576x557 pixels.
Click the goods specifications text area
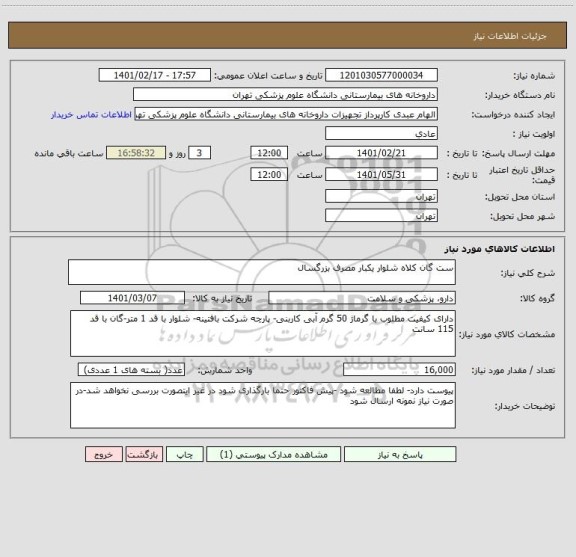pos(263,334)
